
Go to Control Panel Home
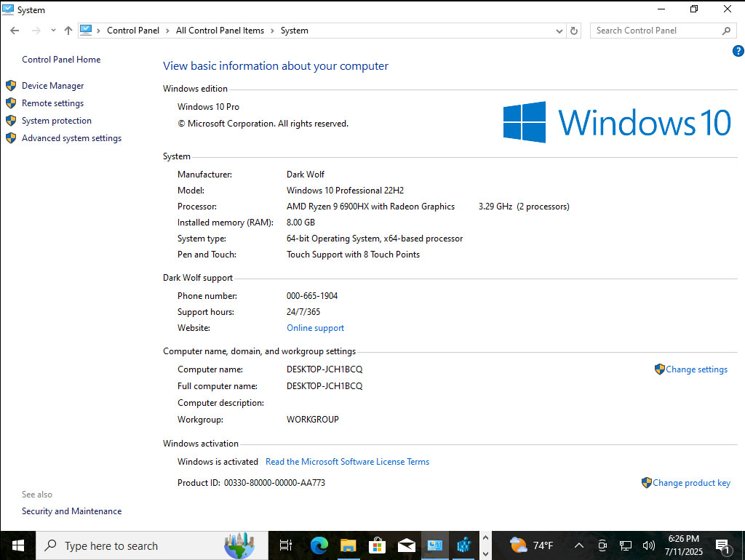click(x=61, y=60)
